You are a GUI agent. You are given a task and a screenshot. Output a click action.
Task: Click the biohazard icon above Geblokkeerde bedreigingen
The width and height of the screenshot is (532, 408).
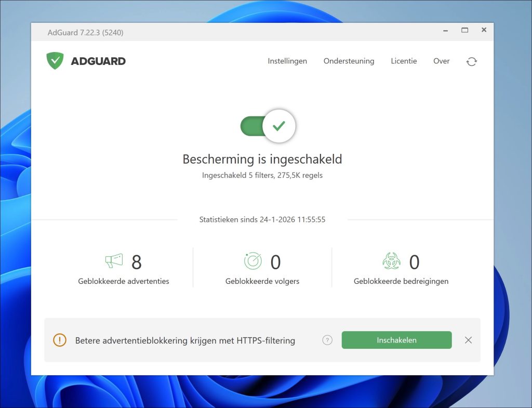391,261
